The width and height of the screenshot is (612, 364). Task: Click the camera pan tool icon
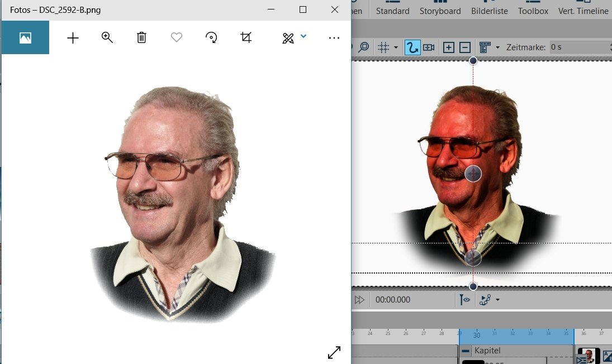click(x=429, y=47)
